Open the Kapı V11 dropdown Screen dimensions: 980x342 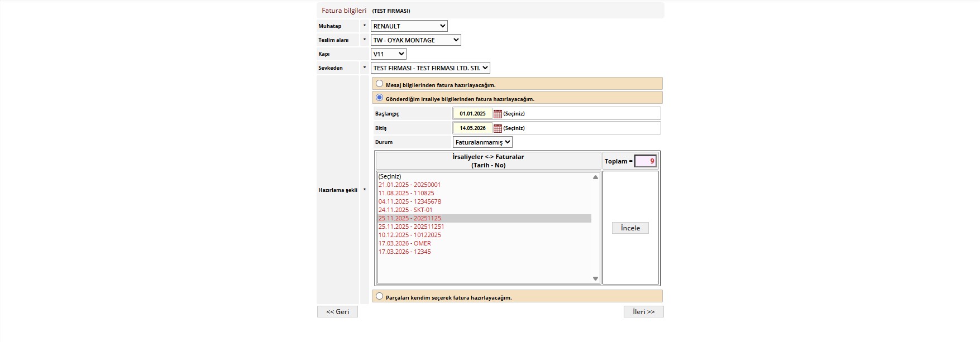[x=389, y=54]
